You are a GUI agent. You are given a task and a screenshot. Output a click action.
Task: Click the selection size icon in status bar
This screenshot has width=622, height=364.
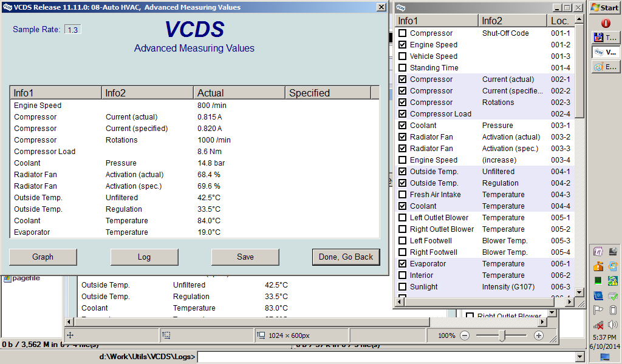click(x=166, y=335)
